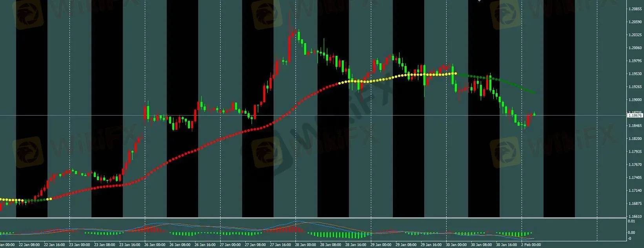Select the 2 Feb 00:00 time label
This screenshot has width=644, height=248.
pyautogui.click(x=531, y=245)
